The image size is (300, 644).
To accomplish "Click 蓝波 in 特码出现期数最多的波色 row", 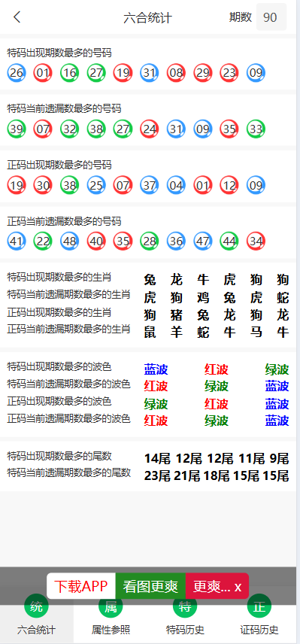I will click(x=156, y=369).
